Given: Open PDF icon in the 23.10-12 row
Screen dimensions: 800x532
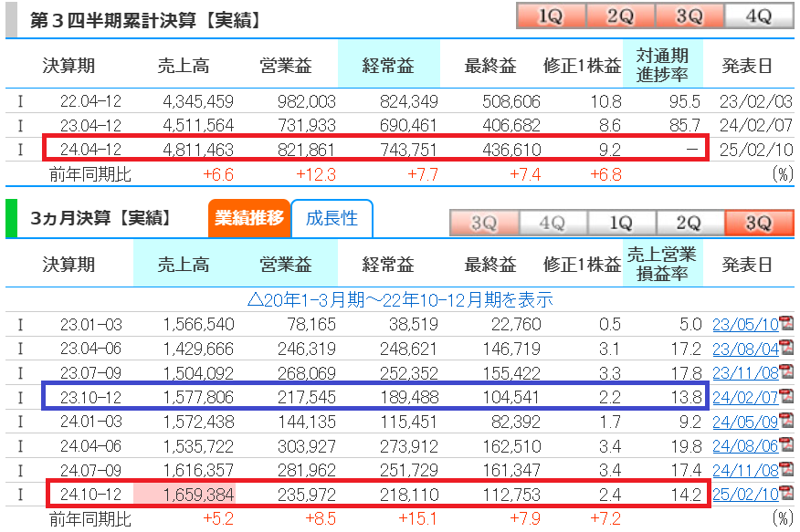Looking at the screenshot, I should point(786,396).
